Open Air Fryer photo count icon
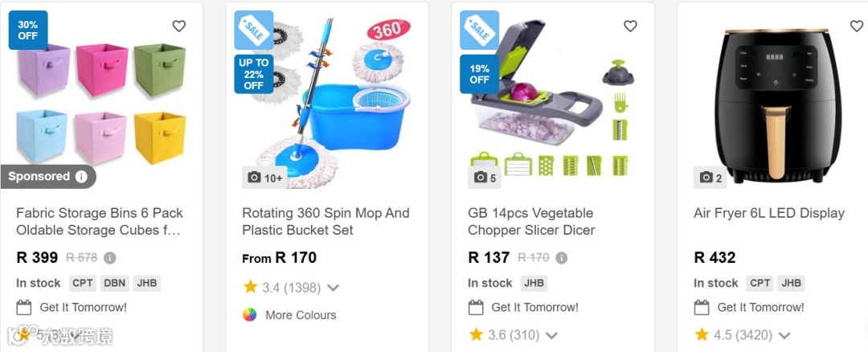868x352 pixels. coord(710,178)
